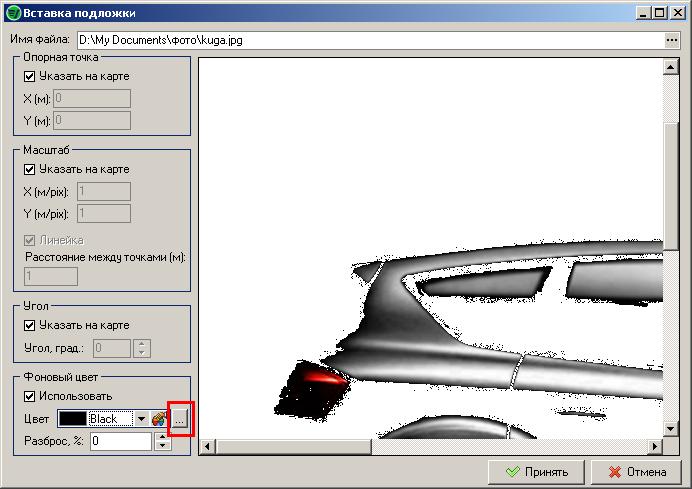Click the Разброс percent input field
The height and width of the screenshot is (489, 692).
coord(120,441)
